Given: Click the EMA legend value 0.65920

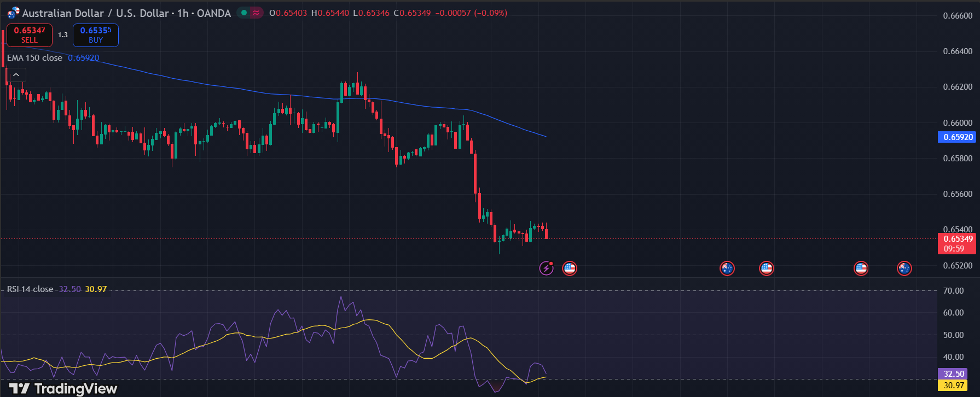Looking at the screenshot, I should (x=83, y=58).
